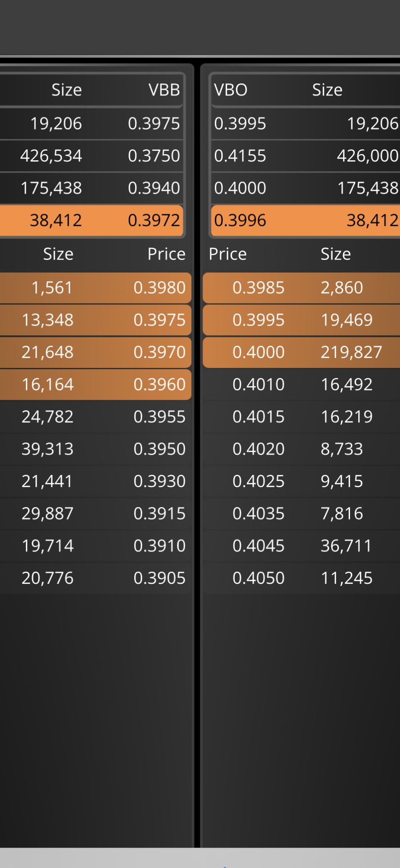Click the bid at 0.3960

pyautogui.click(x=95, y=384)
